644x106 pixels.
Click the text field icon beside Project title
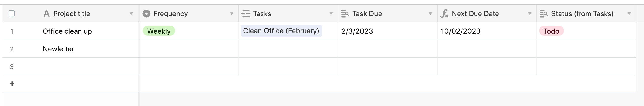coord(46,13)
